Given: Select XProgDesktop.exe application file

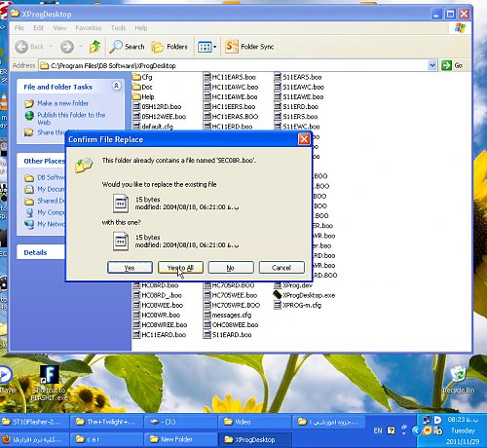Looking at the screenshot, I should coord(304,295).
